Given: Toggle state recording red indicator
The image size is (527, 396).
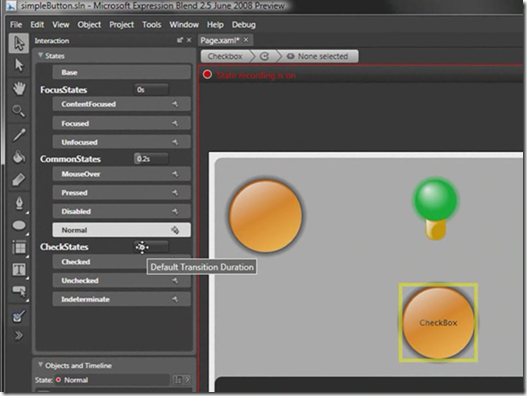Looking at the screenshot, I should [207, 75].
